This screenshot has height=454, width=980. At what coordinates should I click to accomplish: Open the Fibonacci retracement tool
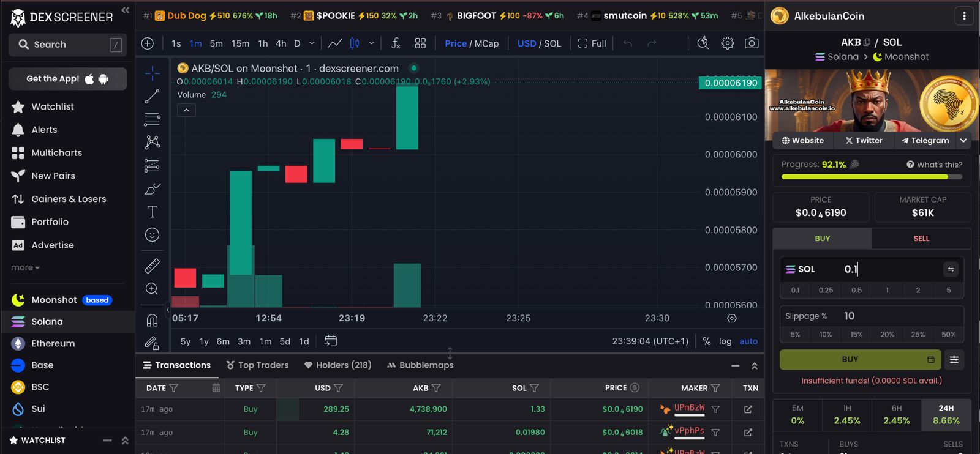(153, 119)
